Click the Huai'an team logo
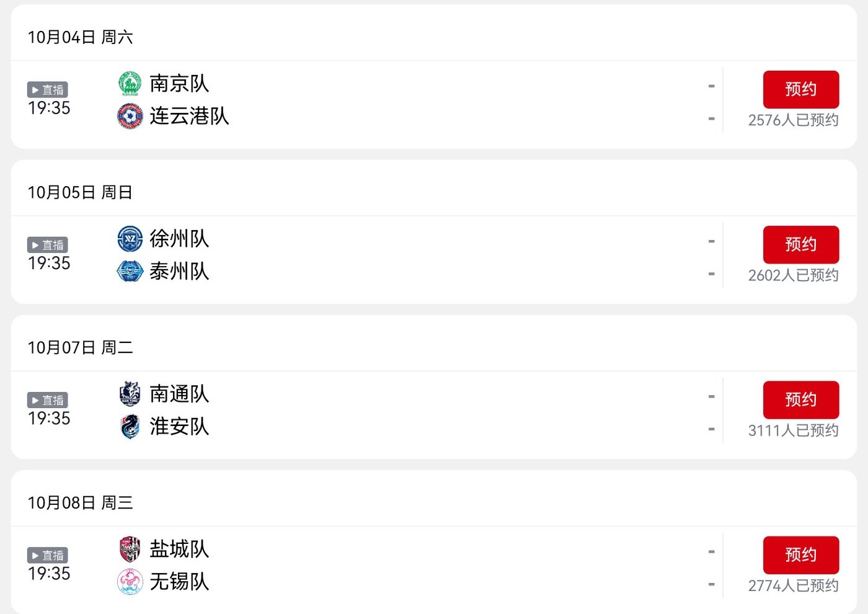Screen dimensions: 868x614 coord(130,426)
